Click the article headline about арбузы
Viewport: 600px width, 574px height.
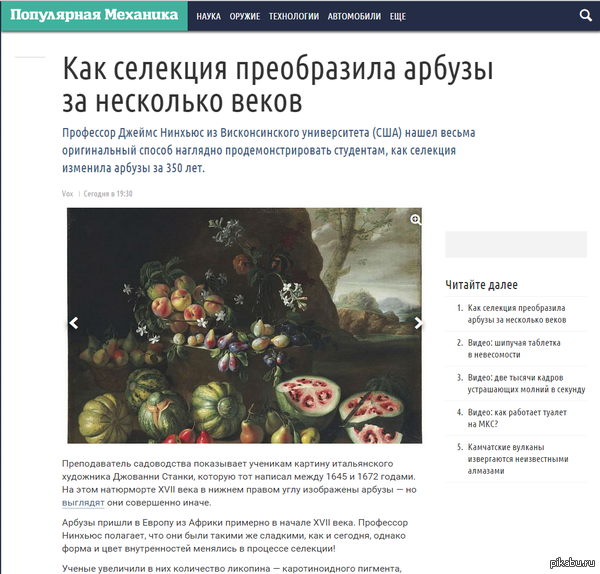[277, 85]
